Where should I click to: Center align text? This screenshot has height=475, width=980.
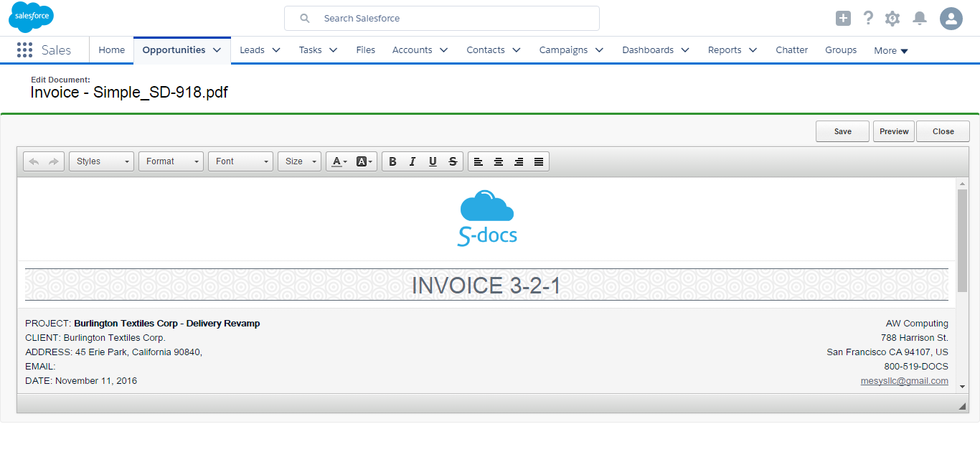499,161
